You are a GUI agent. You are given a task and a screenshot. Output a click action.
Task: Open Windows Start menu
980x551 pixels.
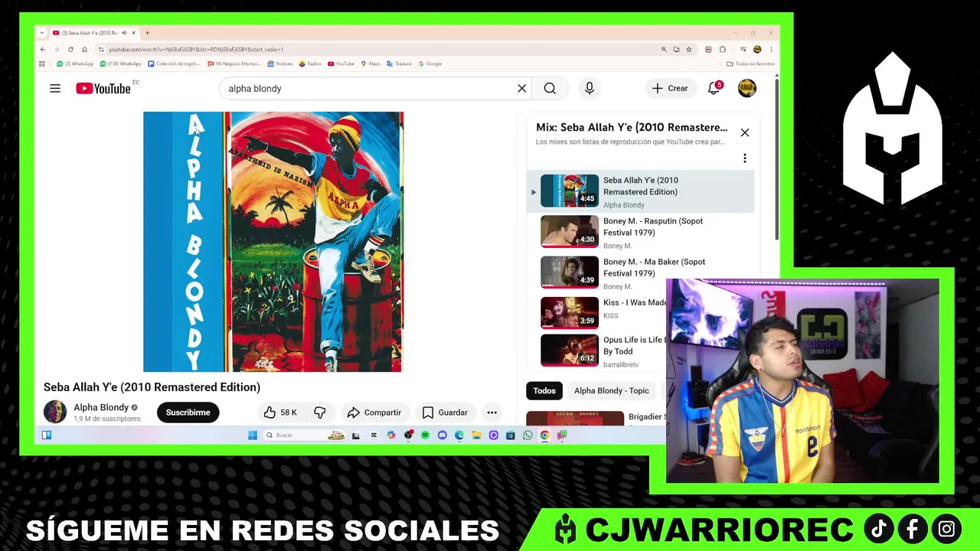coord(253,435)
